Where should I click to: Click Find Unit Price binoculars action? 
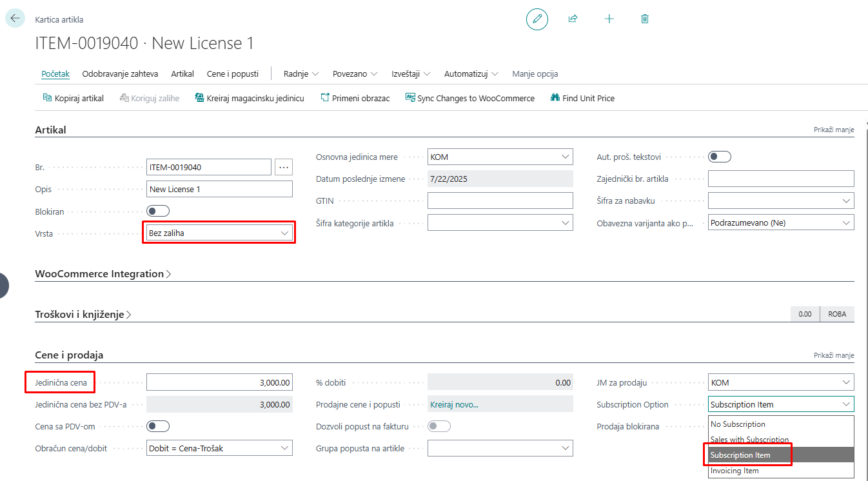[x=582, y=99]
